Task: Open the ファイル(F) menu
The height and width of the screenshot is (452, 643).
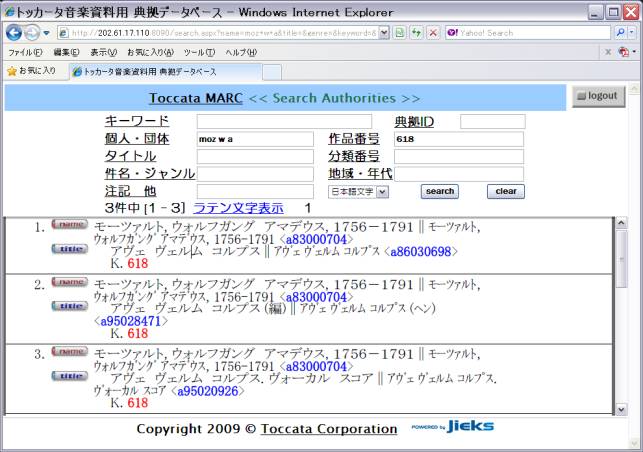Action: 25,53
